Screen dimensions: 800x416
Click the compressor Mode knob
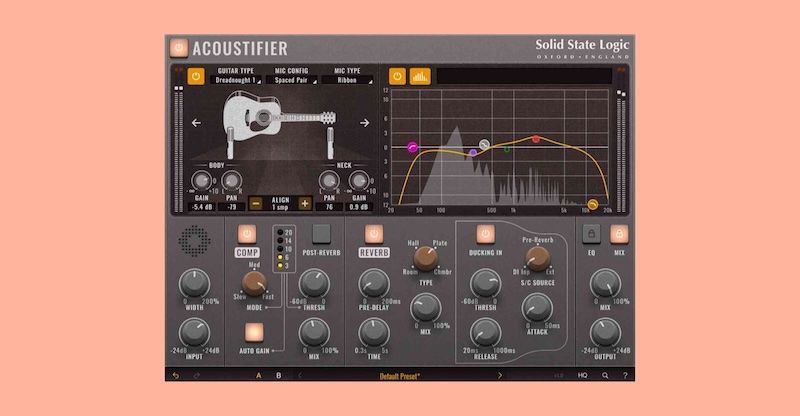tap(254, 284)
